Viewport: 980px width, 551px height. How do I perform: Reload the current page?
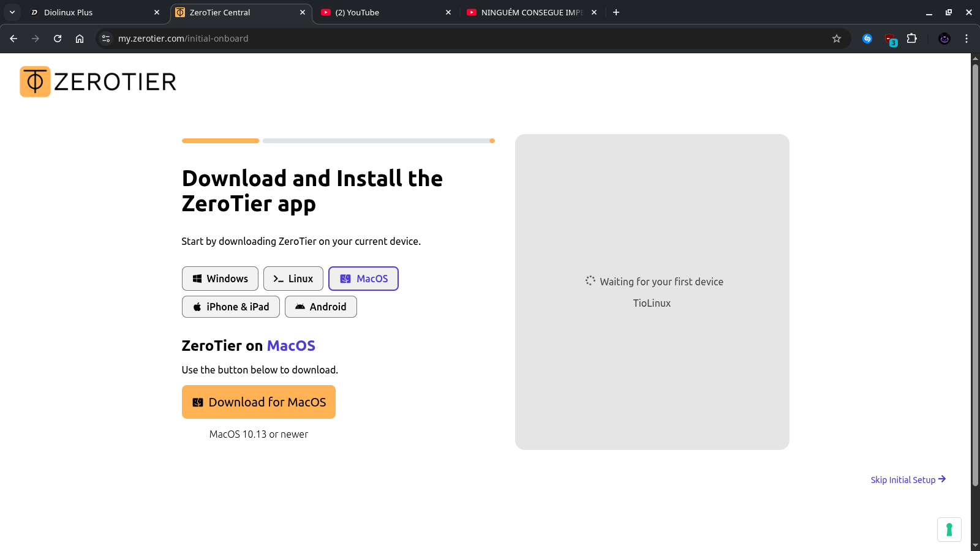click(58, 39)
